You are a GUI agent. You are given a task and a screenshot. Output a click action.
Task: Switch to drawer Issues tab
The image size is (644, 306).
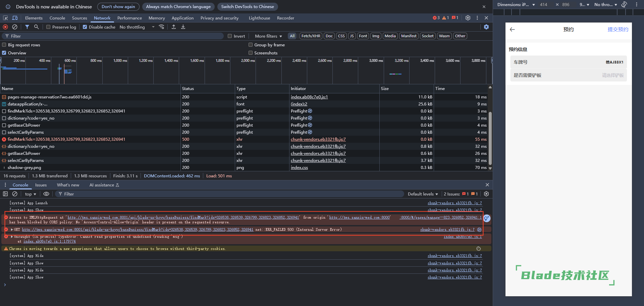point(41,185)
